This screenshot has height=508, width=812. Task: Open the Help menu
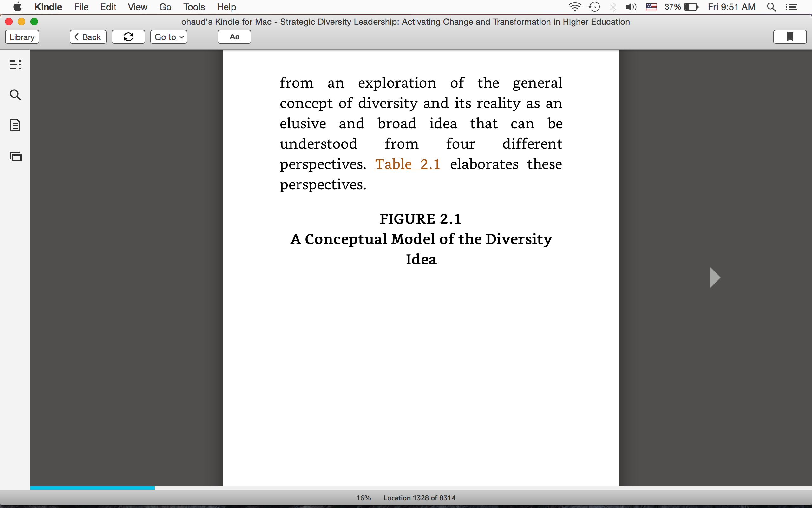(x=226, y=7)
